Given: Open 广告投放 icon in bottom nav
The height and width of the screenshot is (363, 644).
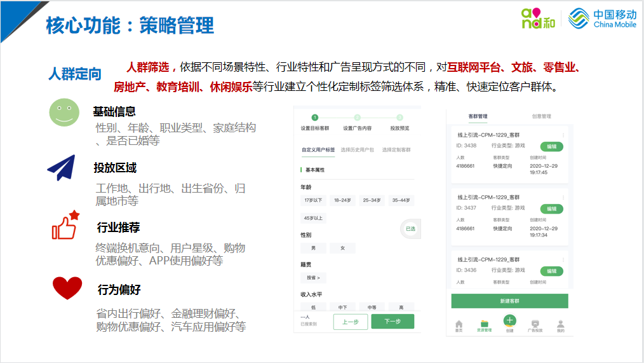Looking at the screenshot, I should 535,324.
